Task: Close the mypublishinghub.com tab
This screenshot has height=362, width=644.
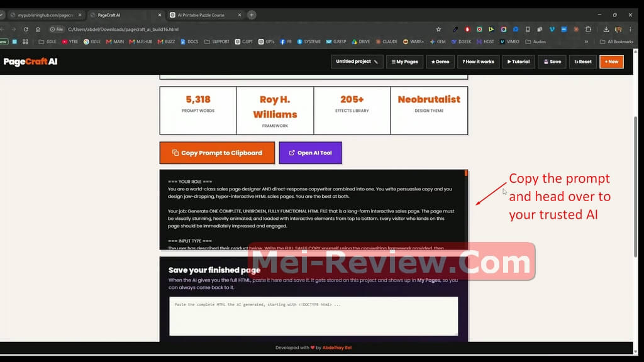Action: pyautogui.click(x=80, y=15)
